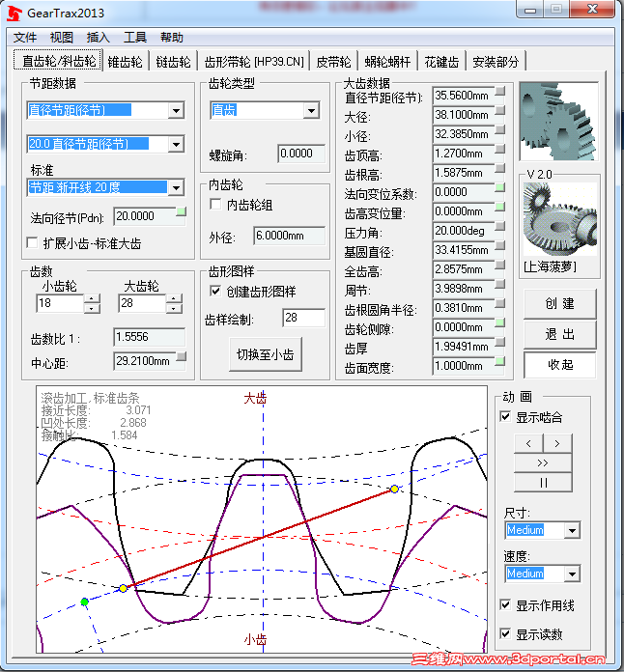This screenshot has height=672, width=624.
Task: Decrease 大齿轮 tooth count stepper
Action: coord(174,308)
